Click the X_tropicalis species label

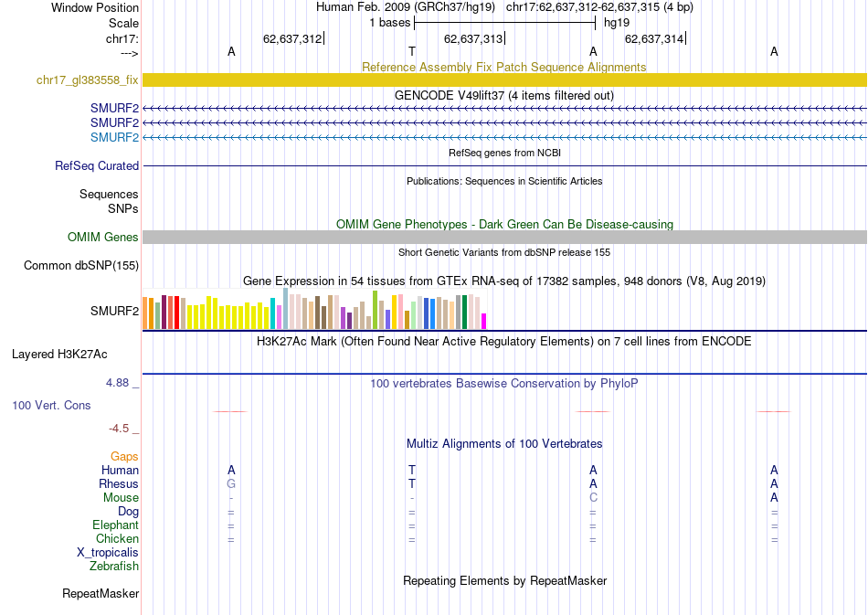(x=108, y=553)
